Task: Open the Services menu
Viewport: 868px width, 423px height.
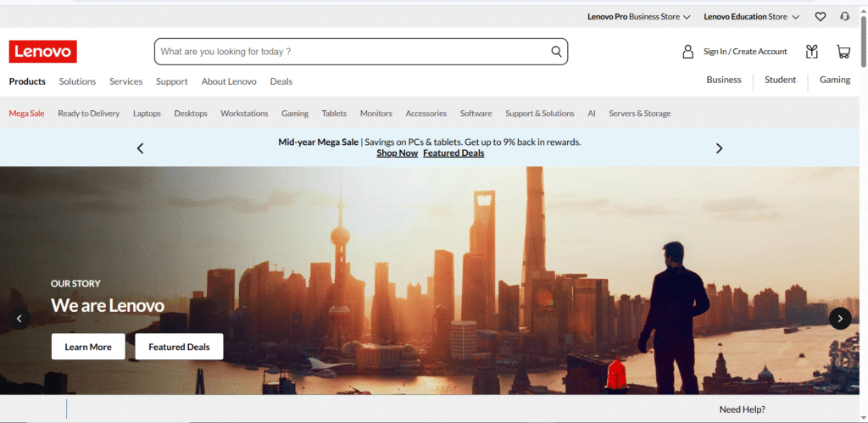Action: click(x=125, y=81)
